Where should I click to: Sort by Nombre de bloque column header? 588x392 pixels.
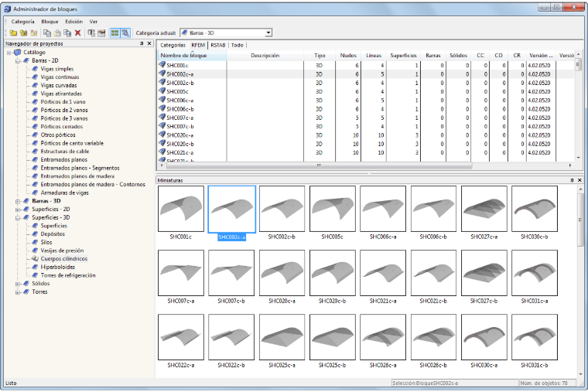click(192, 56)
